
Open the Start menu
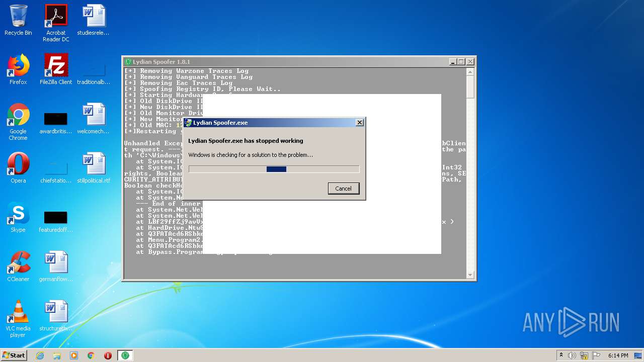[x=14, y=355]
